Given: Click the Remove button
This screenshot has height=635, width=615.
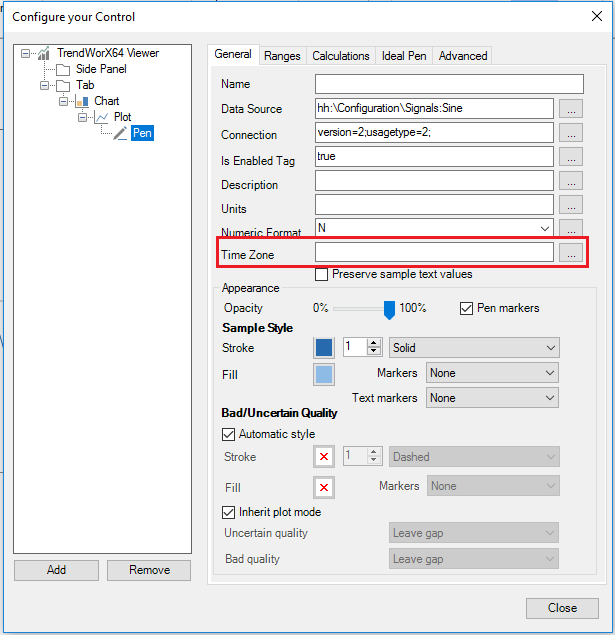Looking at the screenshot, I should tap(149, 570).
